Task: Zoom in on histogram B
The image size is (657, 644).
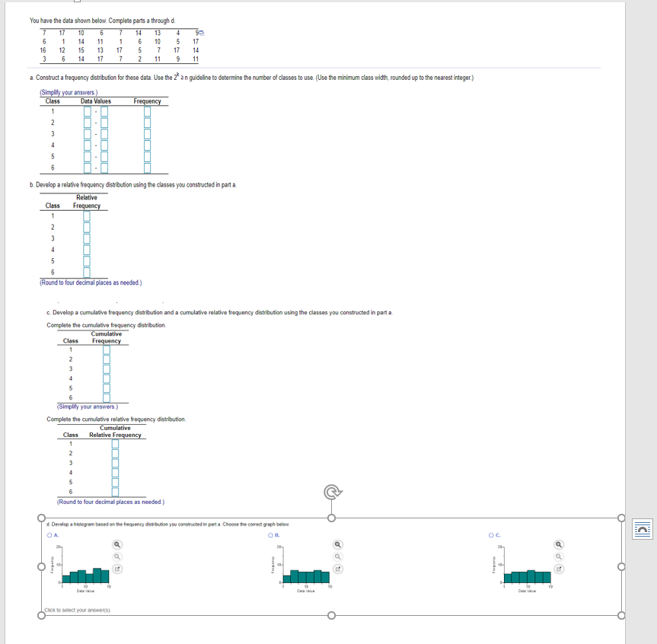Action: tap(338, 544)
